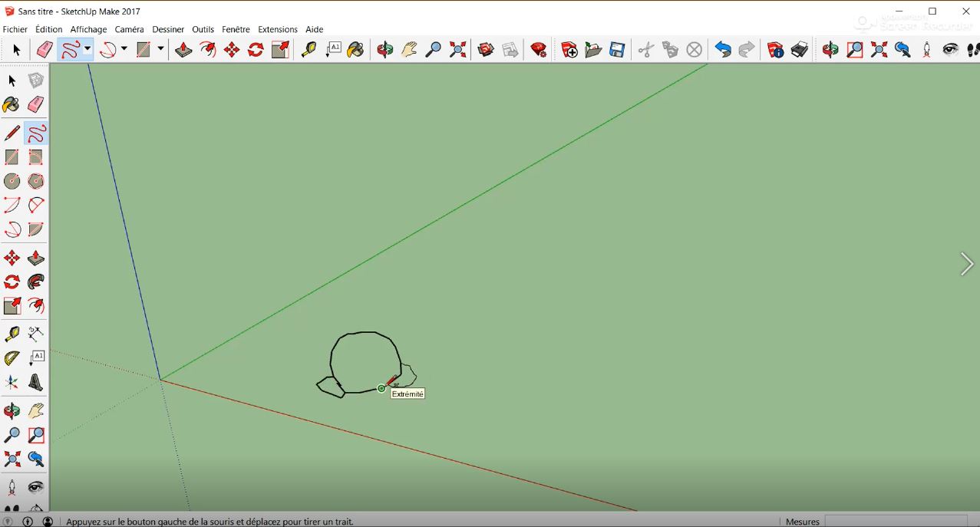This screenshot has width=980, height=527.
Task: Select the Push/Pull tool
Action: coord(183,49)
